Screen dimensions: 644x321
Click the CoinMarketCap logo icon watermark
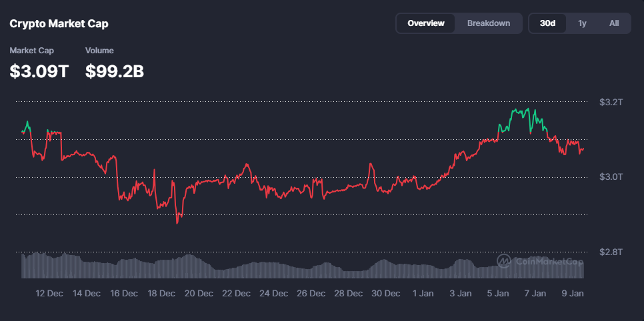[504, 261]
